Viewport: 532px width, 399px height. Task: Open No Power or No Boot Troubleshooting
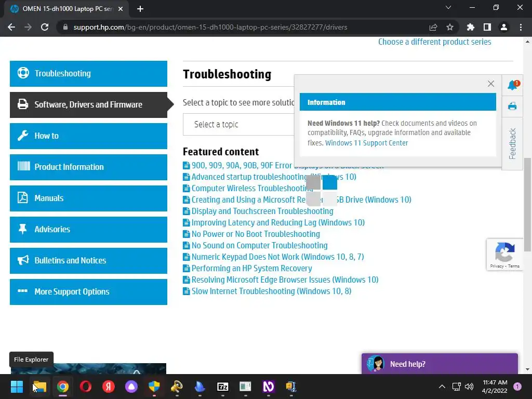256,234
